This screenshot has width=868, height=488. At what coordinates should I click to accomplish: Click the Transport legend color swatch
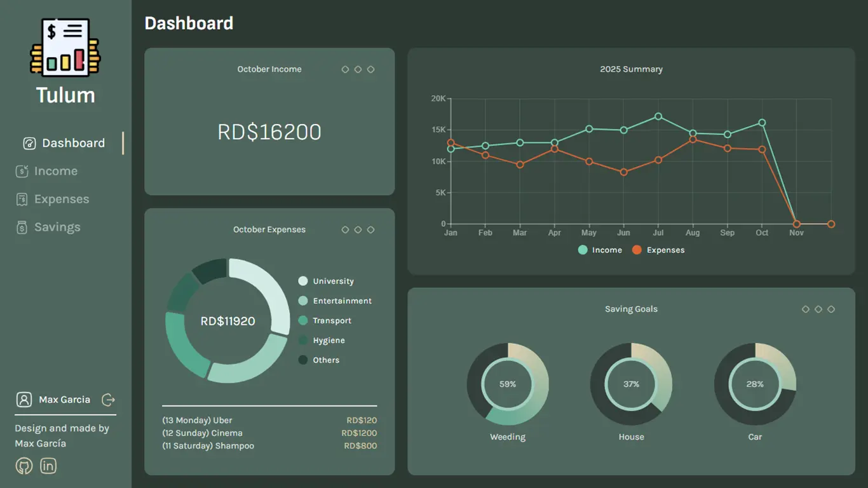coord(303,321)
